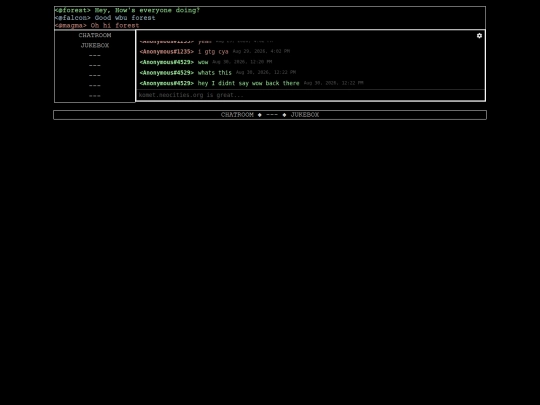Click the '---' link in the footer bar
The image size is (540, 405).
(272, 115)
